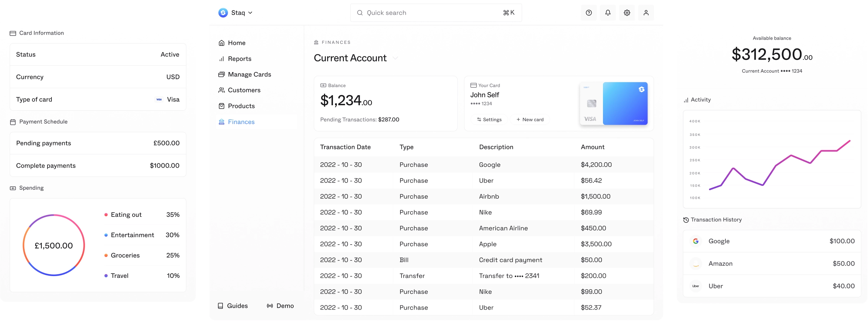Select Reports in the sidebar

[x=239, y=59]
